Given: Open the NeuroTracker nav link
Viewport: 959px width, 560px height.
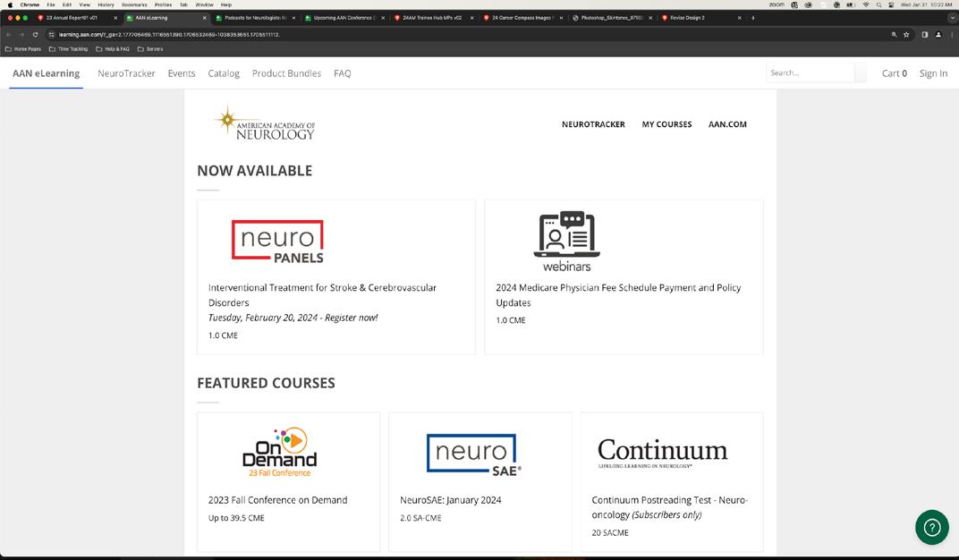Looking at the screenshot, I should tap(127, 73).
